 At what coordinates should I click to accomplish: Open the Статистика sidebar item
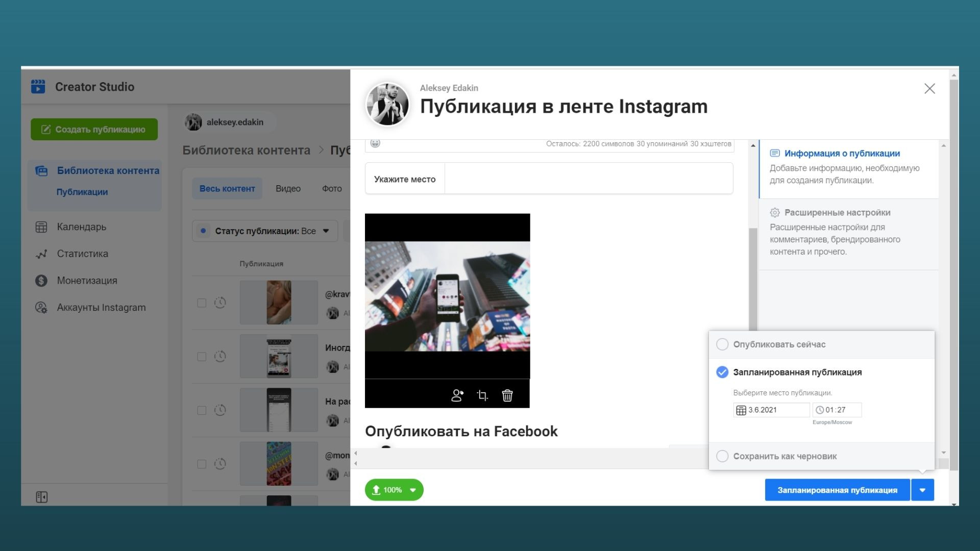[82, 254]
